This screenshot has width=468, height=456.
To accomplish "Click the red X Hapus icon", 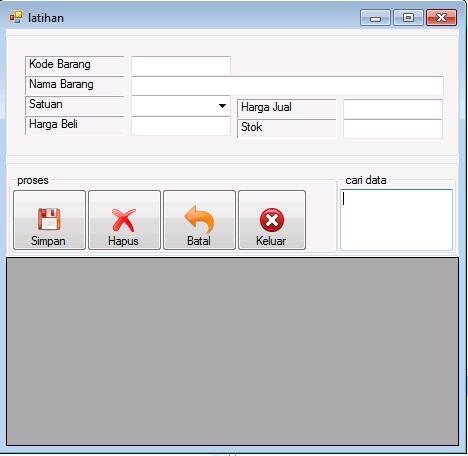I will pyautogui.click(x=124, y=220).
